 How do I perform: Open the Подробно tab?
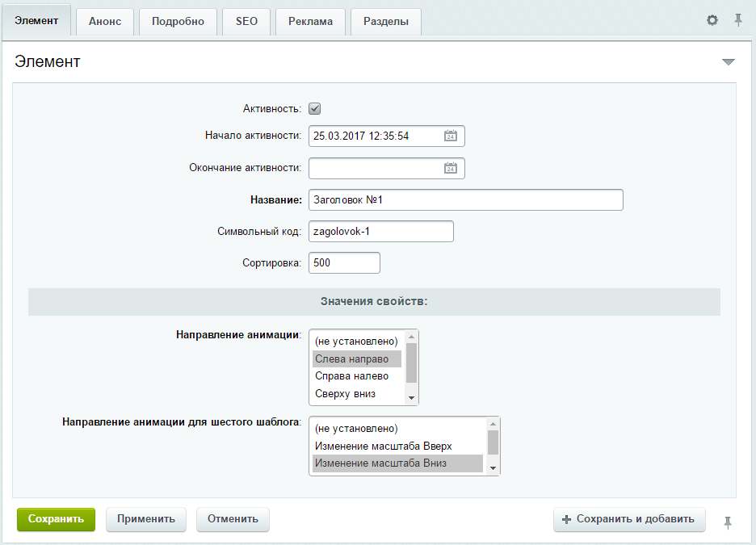(178, 22)
